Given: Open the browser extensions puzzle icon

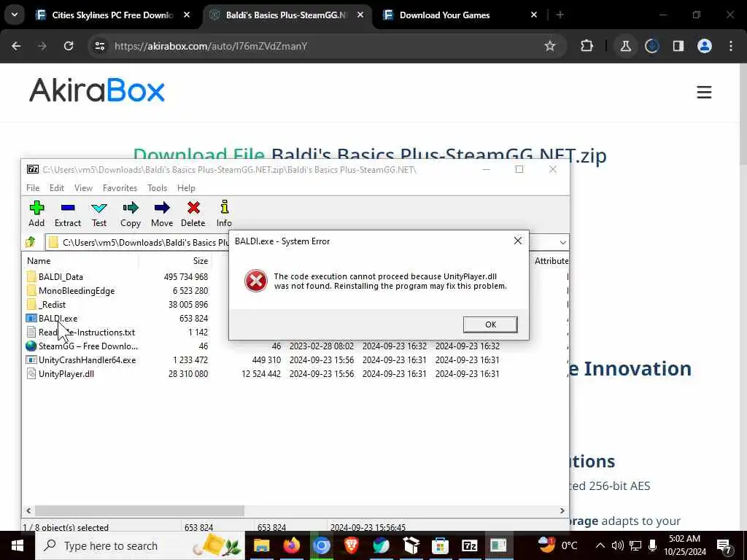Looking at the screenshot, I should [x=587, y=46].
